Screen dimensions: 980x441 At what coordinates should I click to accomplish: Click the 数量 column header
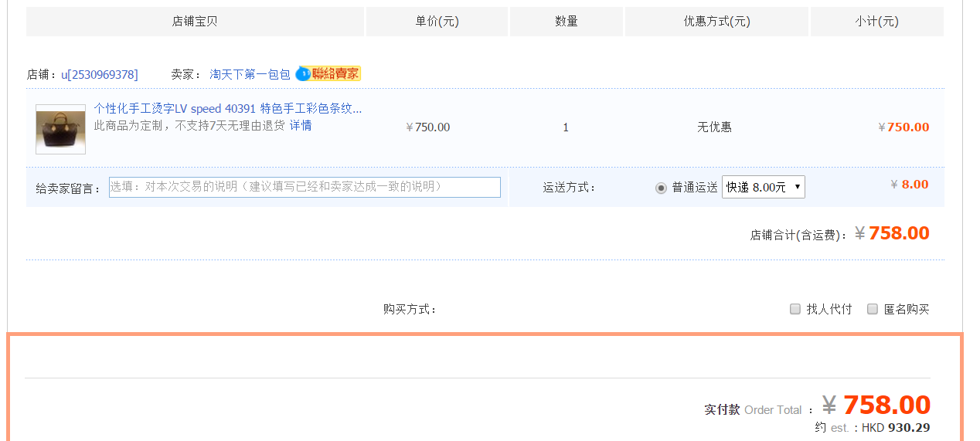tap(567, 22)
